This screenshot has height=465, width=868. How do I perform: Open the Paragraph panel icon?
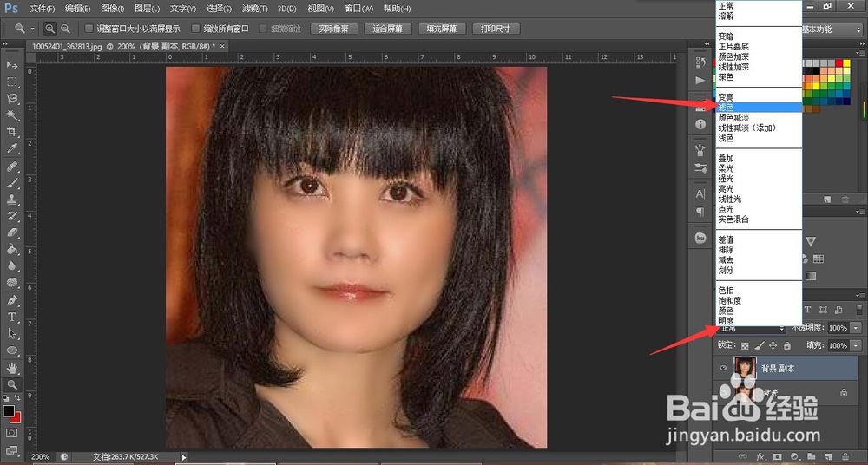coord(700,212)
